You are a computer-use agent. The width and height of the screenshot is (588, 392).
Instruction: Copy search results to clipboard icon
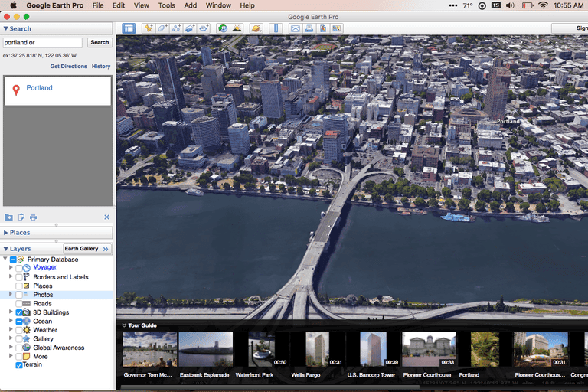click(21, 217)
